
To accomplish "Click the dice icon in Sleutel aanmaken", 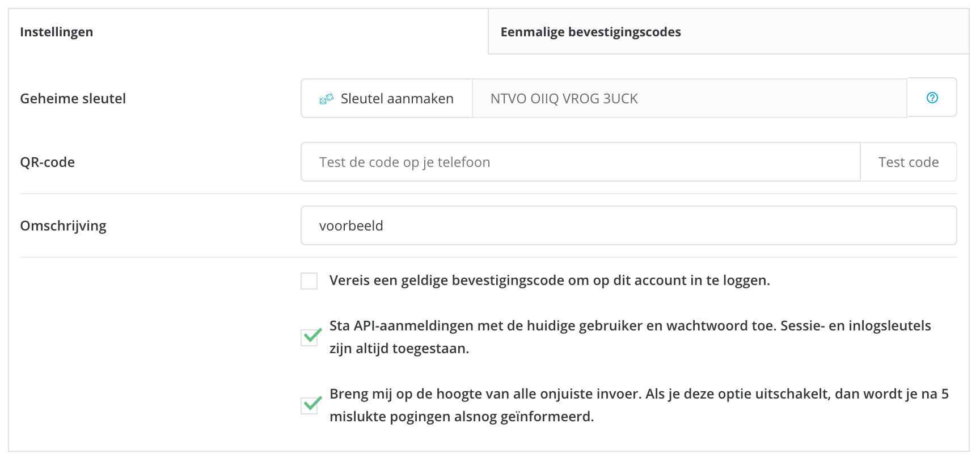I will coord(326,99).
